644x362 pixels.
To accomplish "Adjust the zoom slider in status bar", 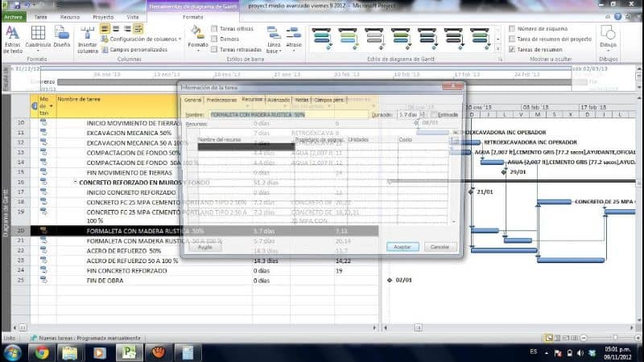I will pyautogui.click(x=615, y=337).
